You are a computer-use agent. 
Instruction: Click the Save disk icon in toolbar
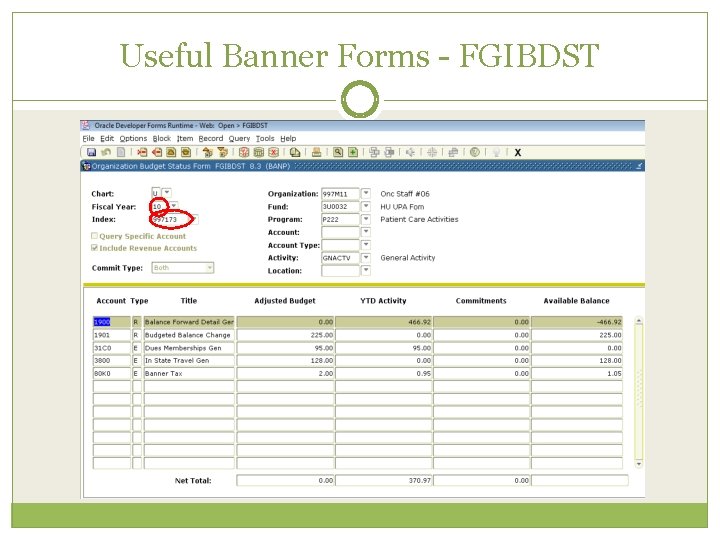91,152
